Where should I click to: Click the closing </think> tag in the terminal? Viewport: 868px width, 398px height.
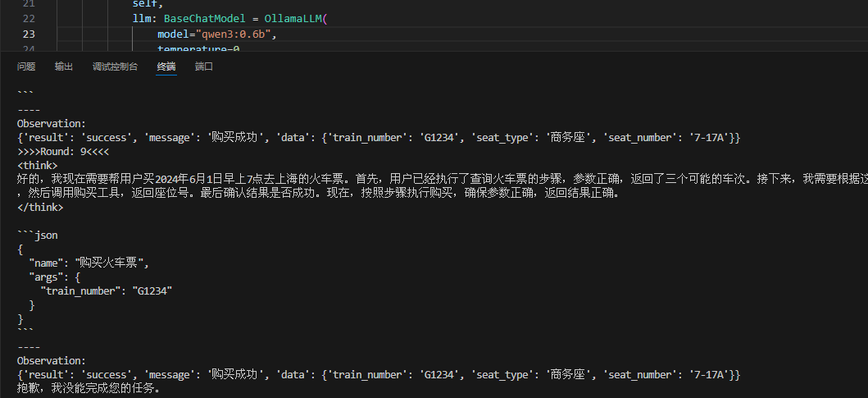tap(40, 208)
